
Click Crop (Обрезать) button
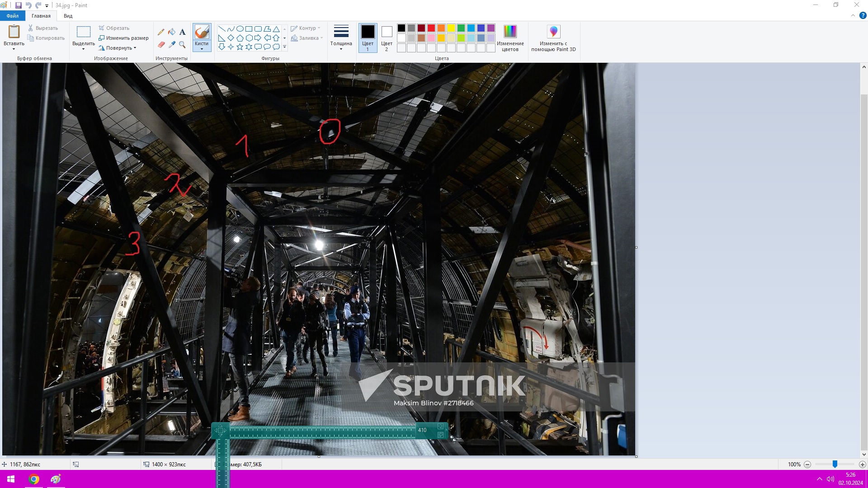tap(114, 28)
